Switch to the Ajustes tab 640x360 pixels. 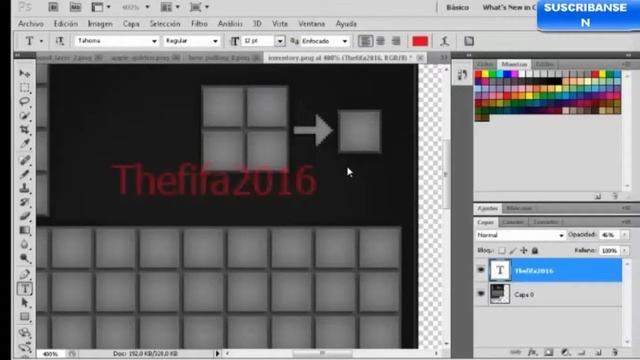(x=487, y=208)
